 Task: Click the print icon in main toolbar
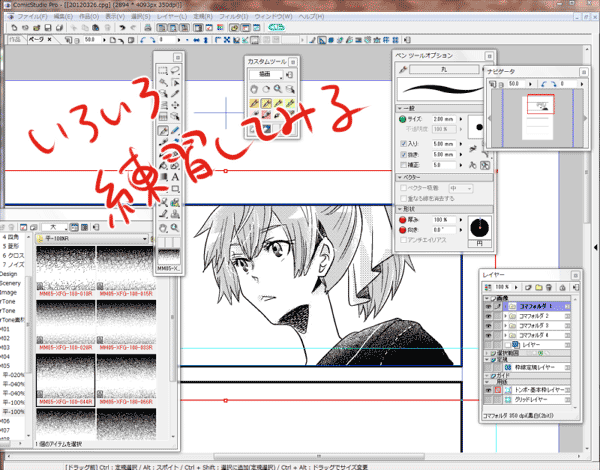click(x=148, y=28)
